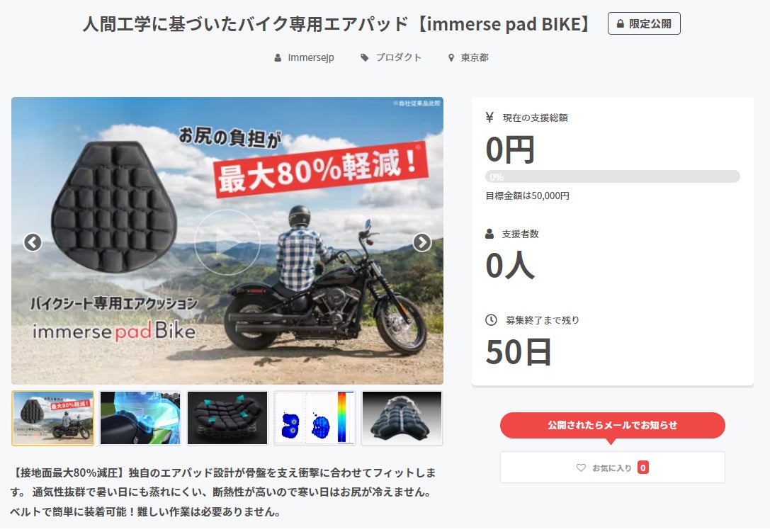This screenshot has height=532, width=770.
Task: Click the next image arrow on carousel
Action: [x=421, y=242]
